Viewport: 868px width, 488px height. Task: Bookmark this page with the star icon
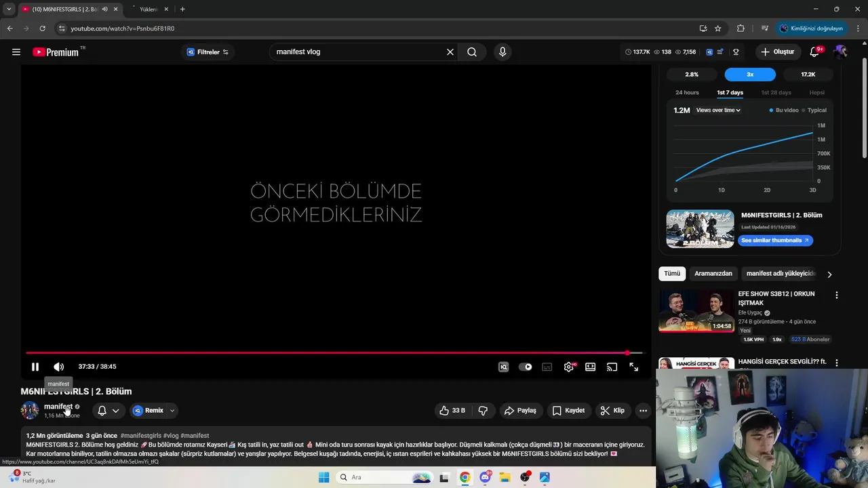tap(718, 28)
